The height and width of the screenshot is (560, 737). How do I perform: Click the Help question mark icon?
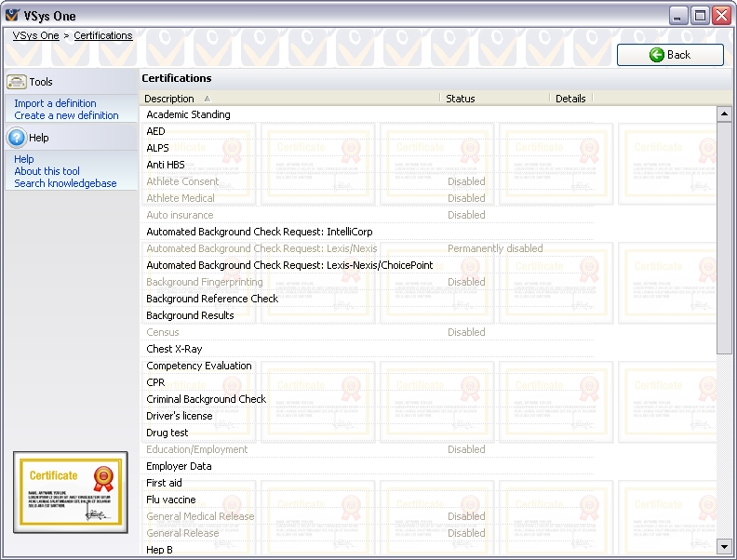point(17,138)
